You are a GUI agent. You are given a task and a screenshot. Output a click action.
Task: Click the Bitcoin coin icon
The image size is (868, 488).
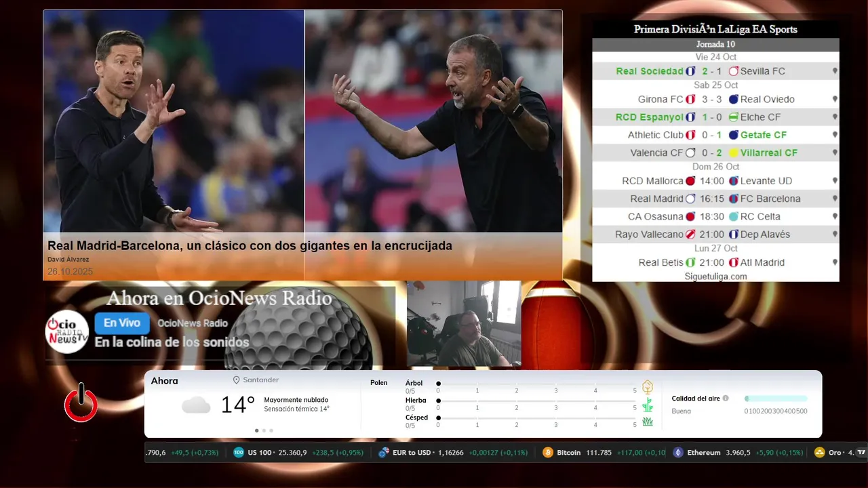pos(548,453)
